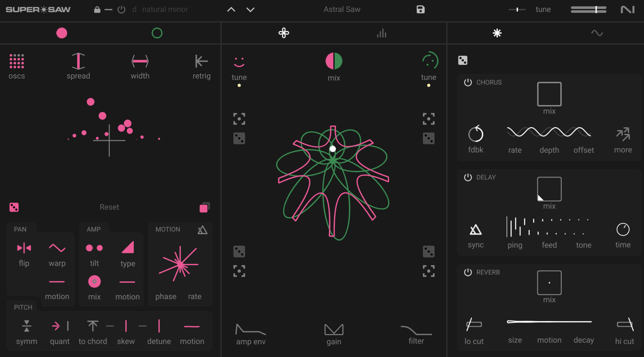Screen dimensions: 644x357
Task: Click the Reverb mix XY pad
Action: pos(549,283)
